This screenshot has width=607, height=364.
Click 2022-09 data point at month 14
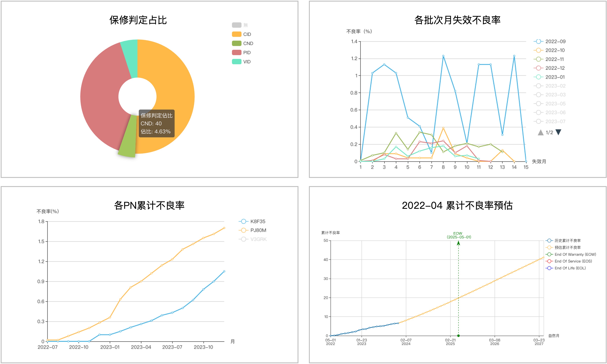click(x=514, y=56)
